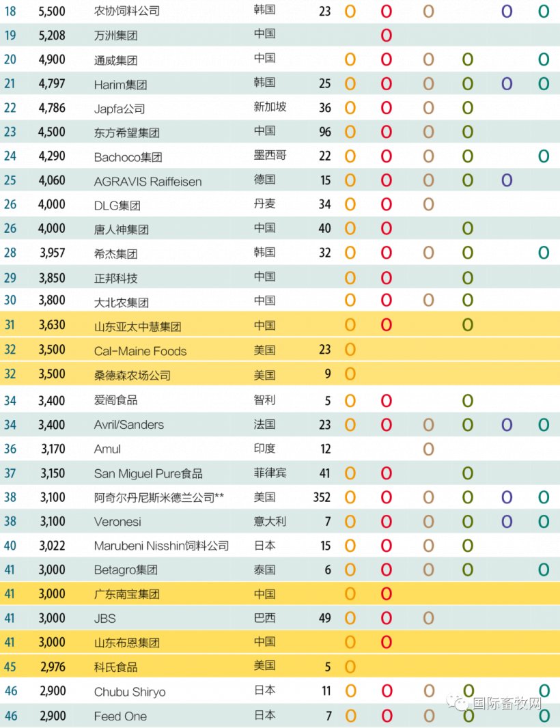The width and height of the screenshot is (560, 728).
Task: Select rank number 19
Action: [x=10, y=36]
